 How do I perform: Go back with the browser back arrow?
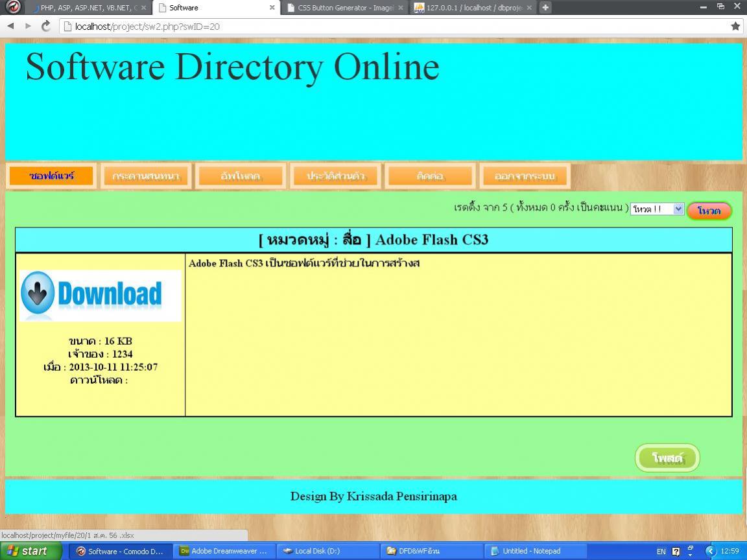[10, 26]
